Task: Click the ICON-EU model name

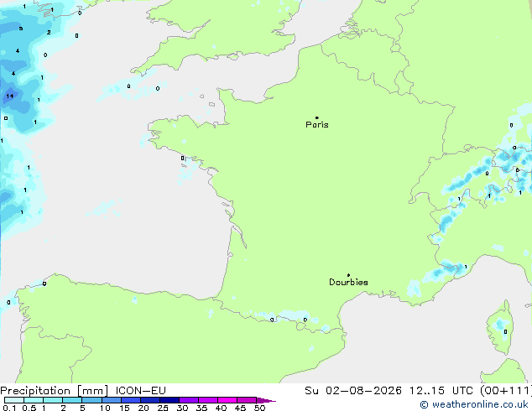Action: pos(140,391)
